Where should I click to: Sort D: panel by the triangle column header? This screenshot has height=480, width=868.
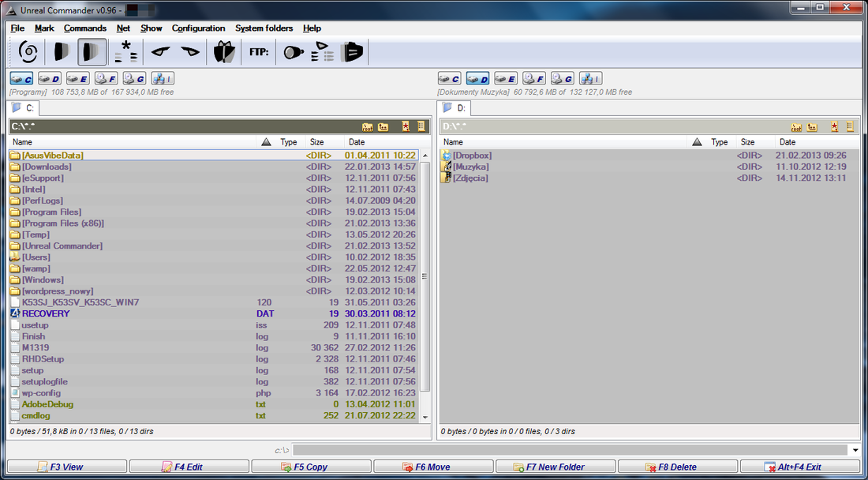(697, 142)
